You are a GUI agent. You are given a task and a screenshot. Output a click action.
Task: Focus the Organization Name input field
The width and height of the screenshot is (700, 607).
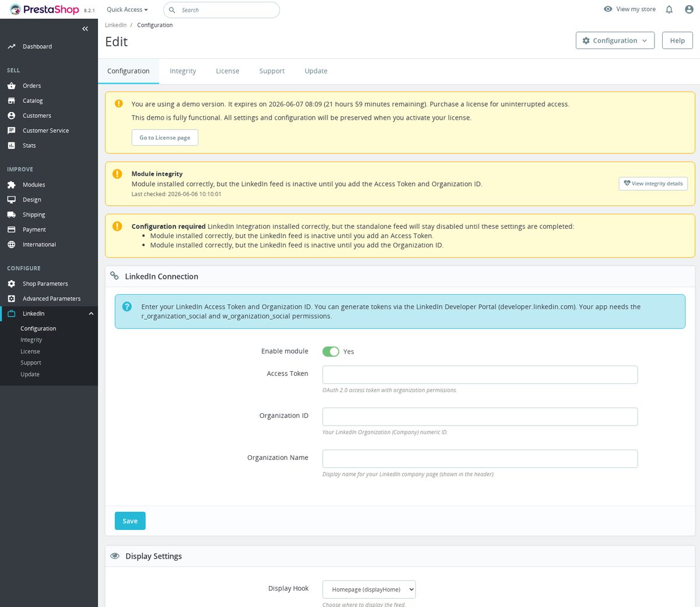coord(480,459)
